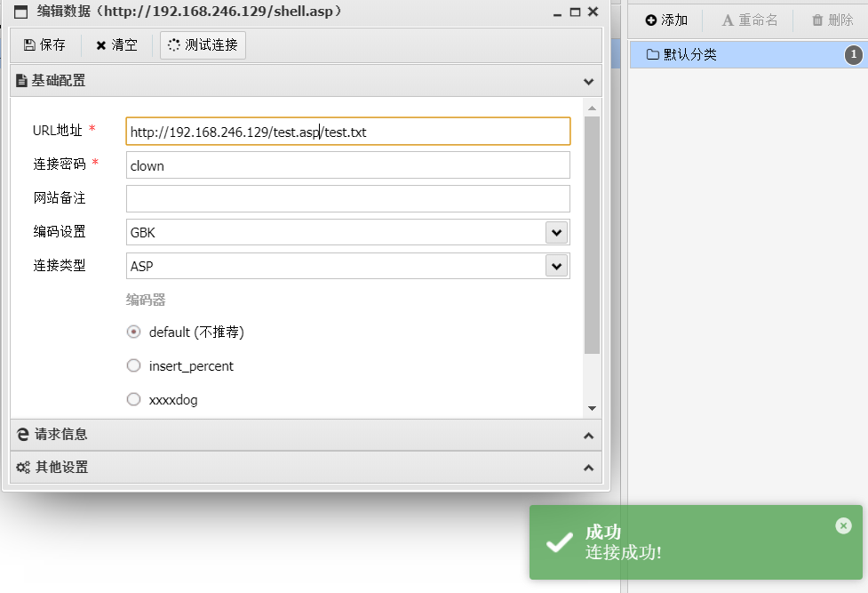Select the insert_percent encoder radio
This screenshot has height=593, width=868.
point(133,365)
